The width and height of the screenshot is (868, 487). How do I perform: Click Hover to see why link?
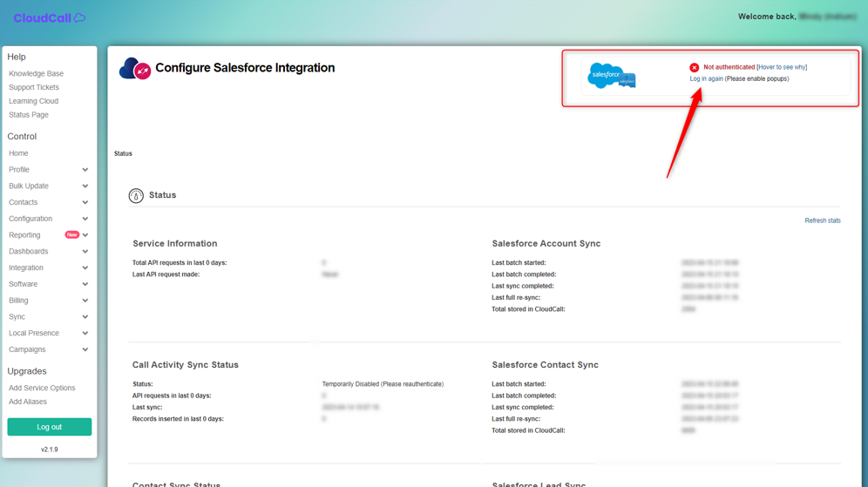(x=782, y=67)
